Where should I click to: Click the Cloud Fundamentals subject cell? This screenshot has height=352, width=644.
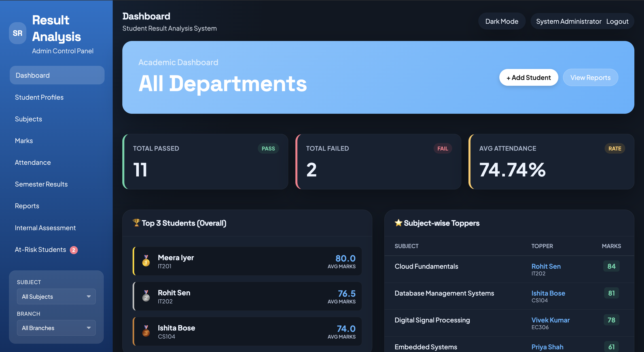pyautogui.click(x=426, y=266)
